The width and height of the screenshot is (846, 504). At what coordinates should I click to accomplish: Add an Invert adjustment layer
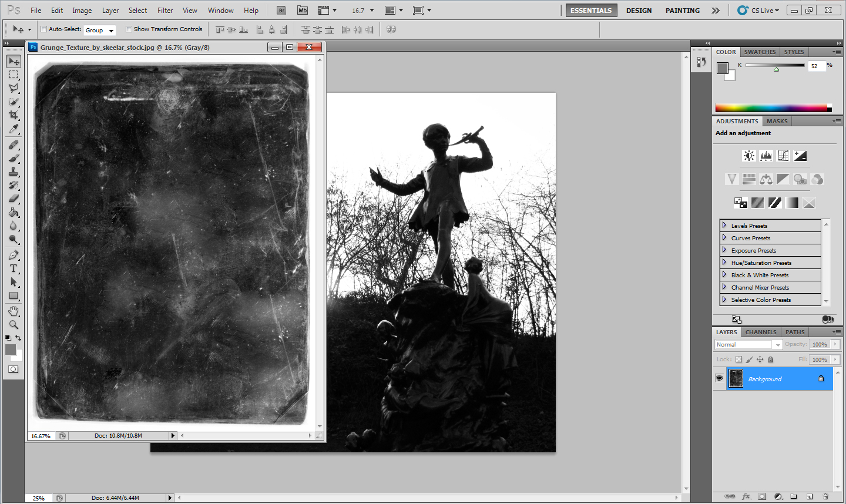(x=740, y=203)
